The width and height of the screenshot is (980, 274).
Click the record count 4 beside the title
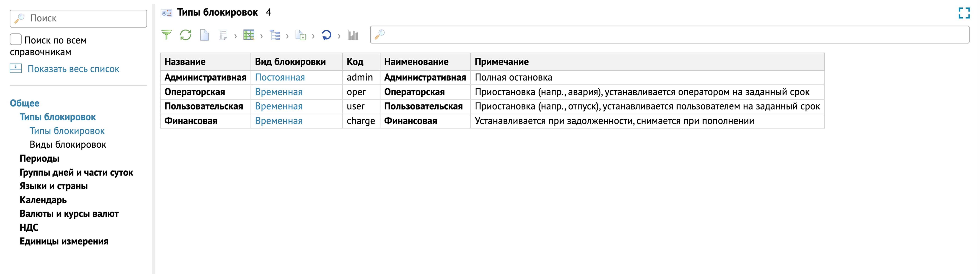[x=269, y=12]
